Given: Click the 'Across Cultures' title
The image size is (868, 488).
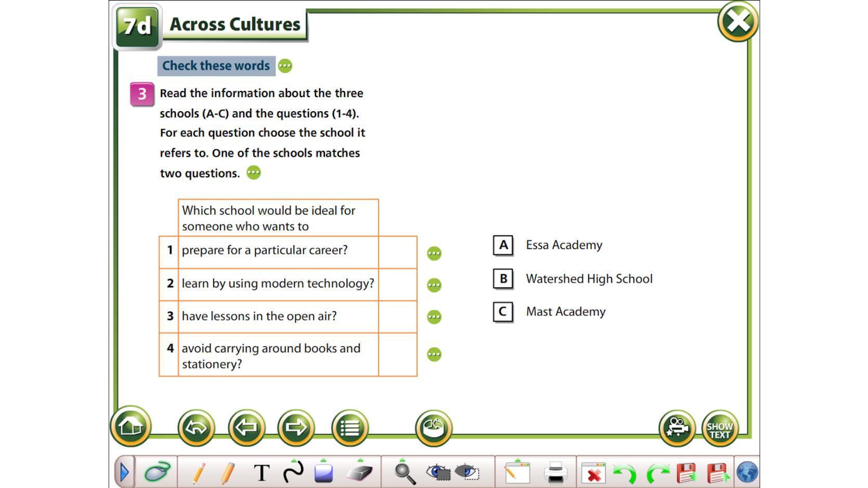Looking at the screenshot, I should pos(235,24).
